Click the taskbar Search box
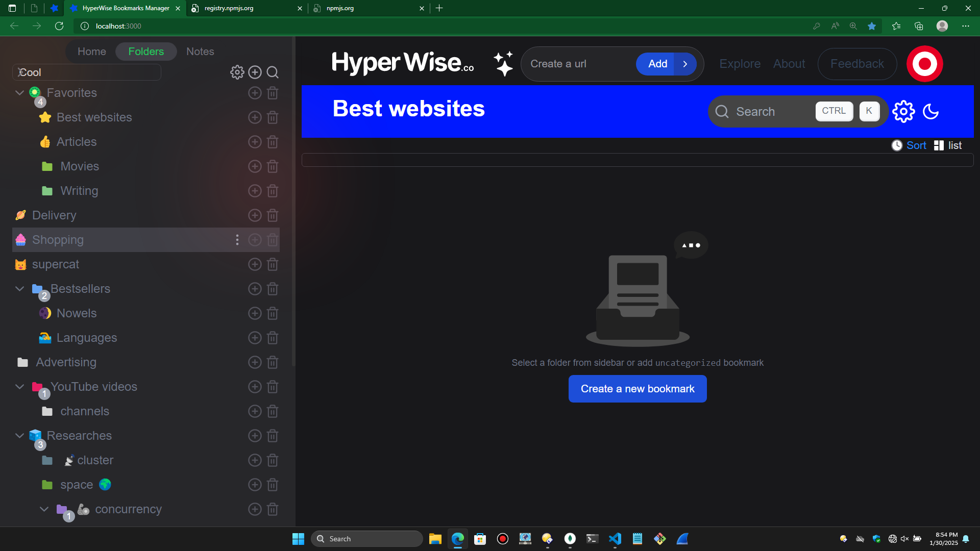The height and width of the screenshot is (551, 980). 367,539
